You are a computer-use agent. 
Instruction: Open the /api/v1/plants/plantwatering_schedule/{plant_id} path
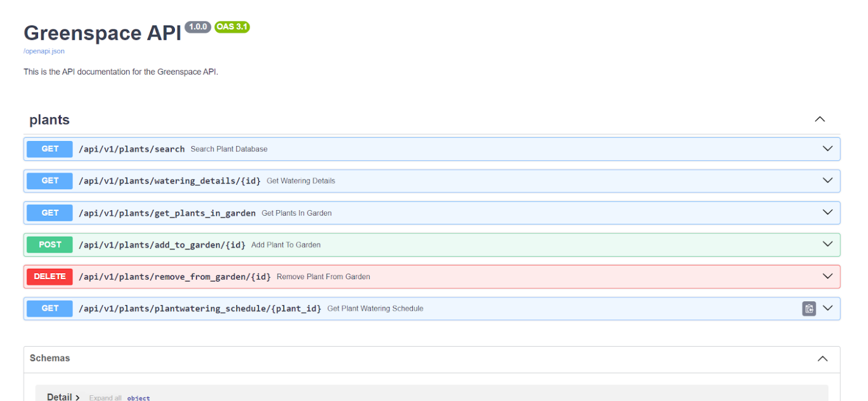coord(200,309)
